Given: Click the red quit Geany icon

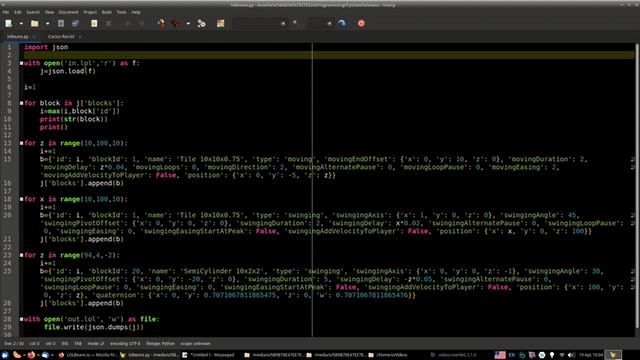Looking at the screenshot, I should [361, 24].
